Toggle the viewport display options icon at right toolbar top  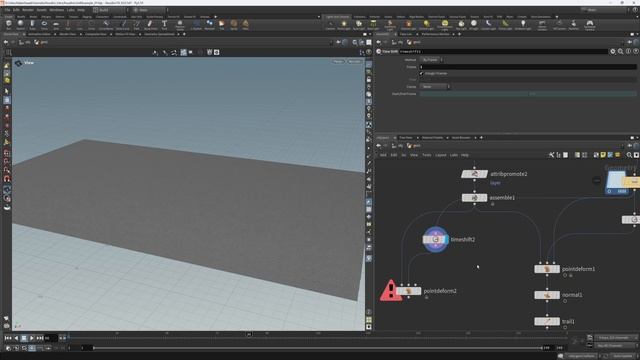coord(369,64)
